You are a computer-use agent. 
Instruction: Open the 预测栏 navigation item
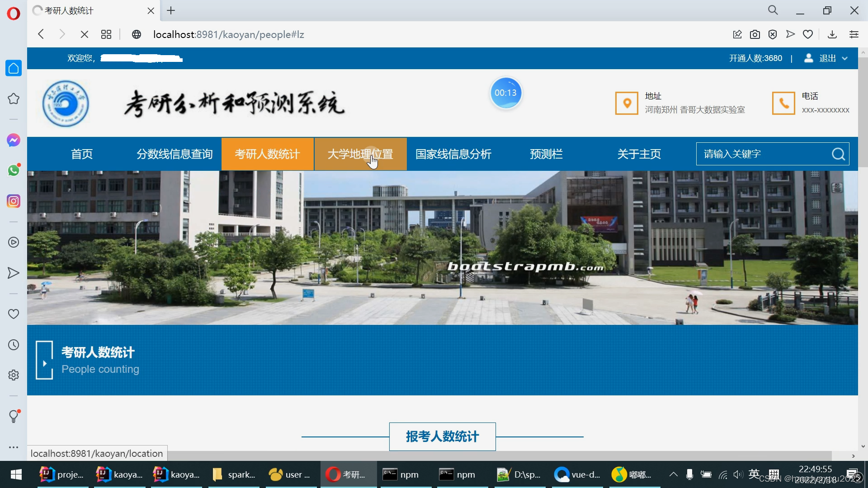[546, 154]
